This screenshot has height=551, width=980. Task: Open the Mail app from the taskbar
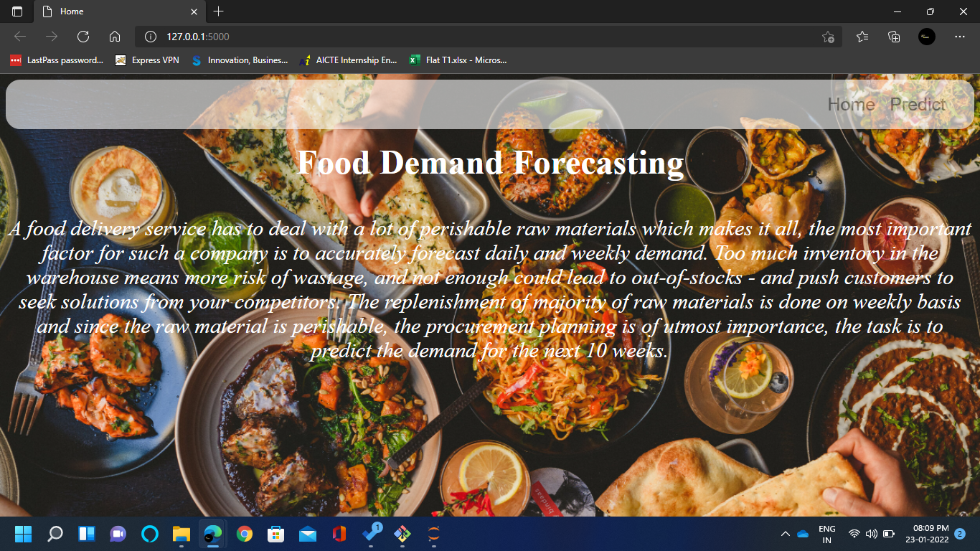[x=307, y=534]
